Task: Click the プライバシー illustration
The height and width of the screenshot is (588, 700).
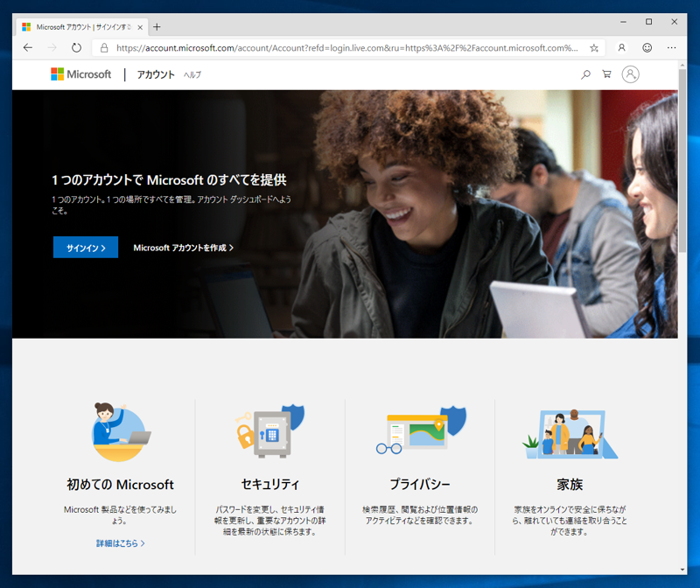Action: pos(421,430)
